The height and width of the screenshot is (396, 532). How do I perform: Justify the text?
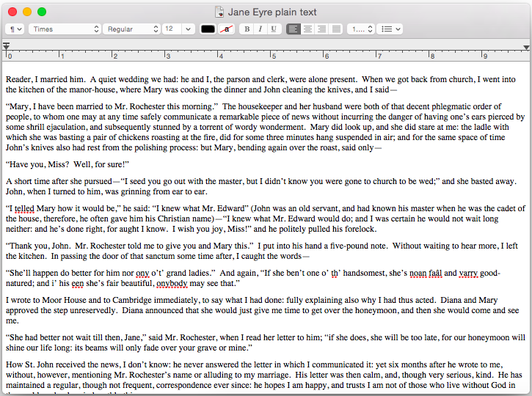point(336,29)
